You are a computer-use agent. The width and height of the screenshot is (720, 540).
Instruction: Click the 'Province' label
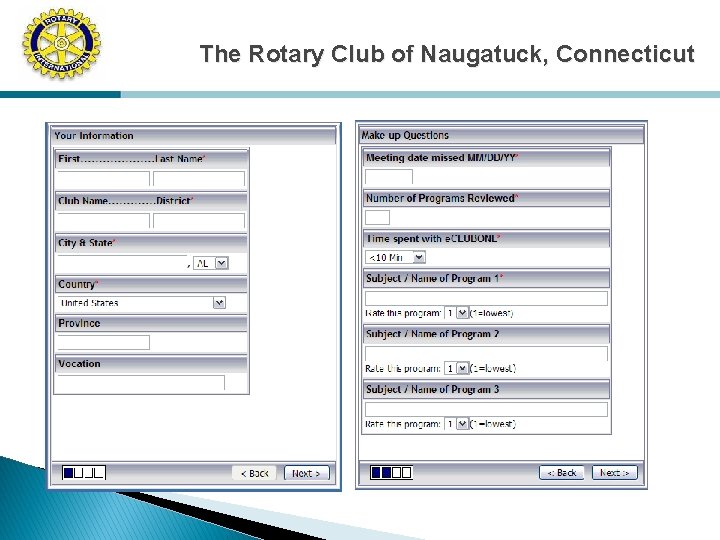pyautogui.click(x=79, y=323)
